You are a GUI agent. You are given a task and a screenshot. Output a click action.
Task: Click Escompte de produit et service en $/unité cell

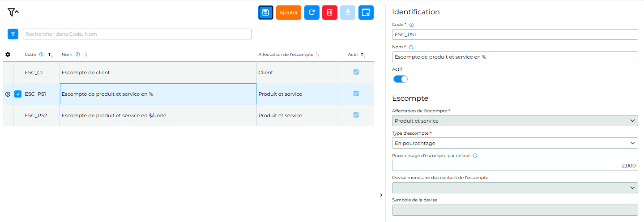point(158,115)
